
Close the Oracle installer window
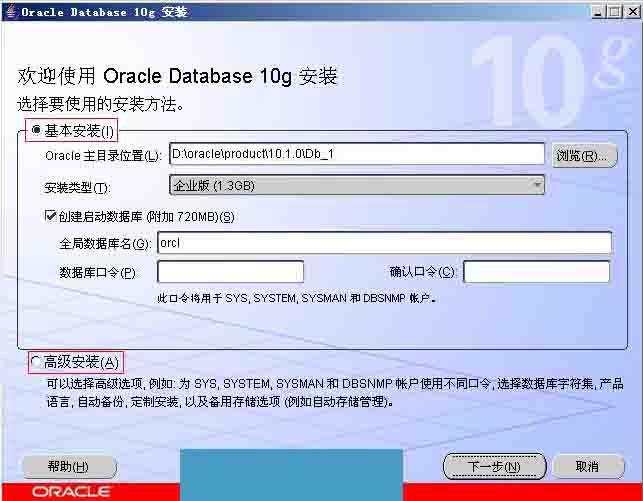[x=632, y=11]
